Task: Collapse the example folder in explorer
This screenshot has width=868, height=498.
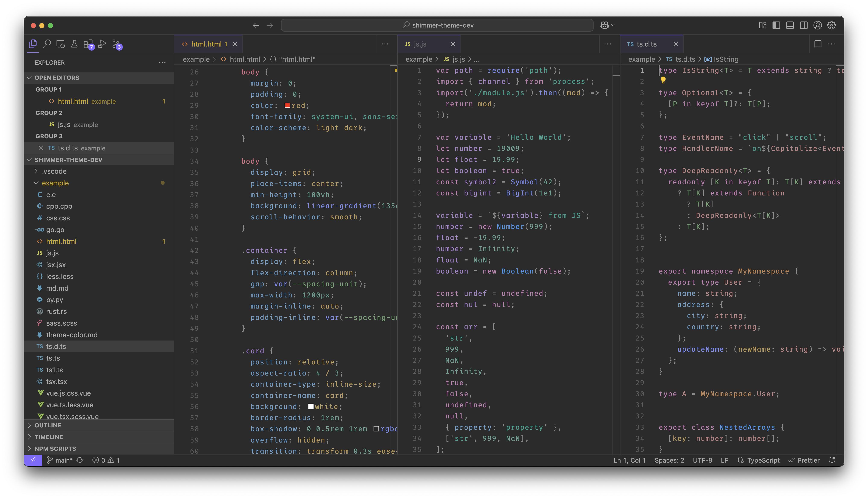Action: pyautogui.click(x=55, y=183)
